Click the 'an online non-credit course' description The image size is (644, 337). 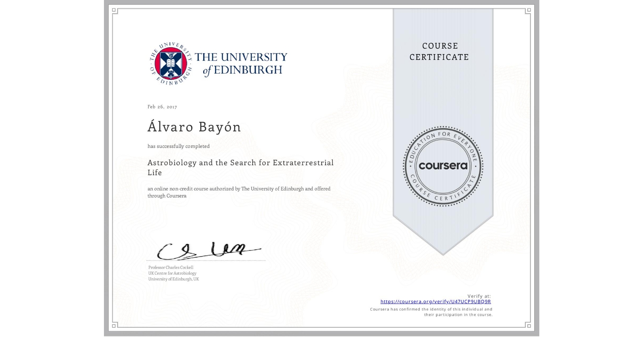coord(239,192)
